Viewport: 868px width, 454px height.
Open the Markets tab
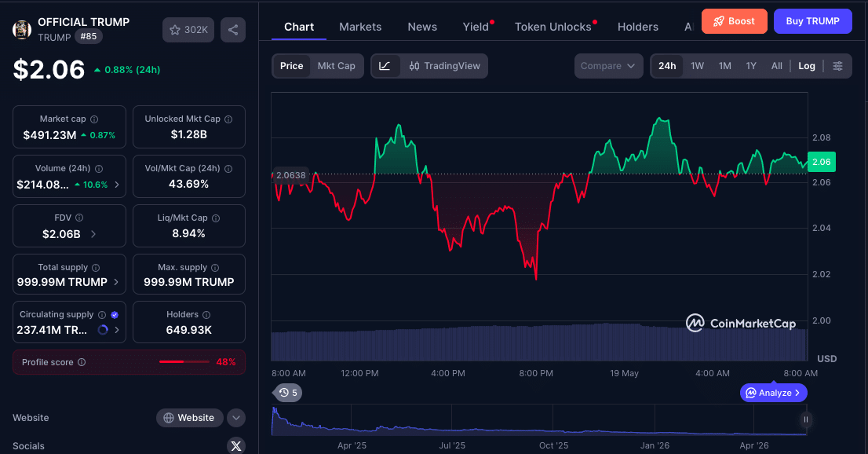(x=360, y=27)
